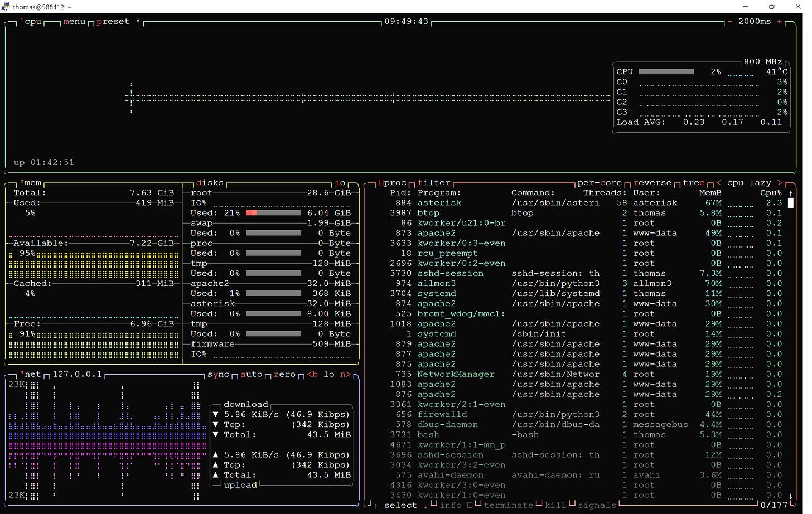Screen dimensions: 812x514
Task: Toggle process tree view
Action: 694,183
